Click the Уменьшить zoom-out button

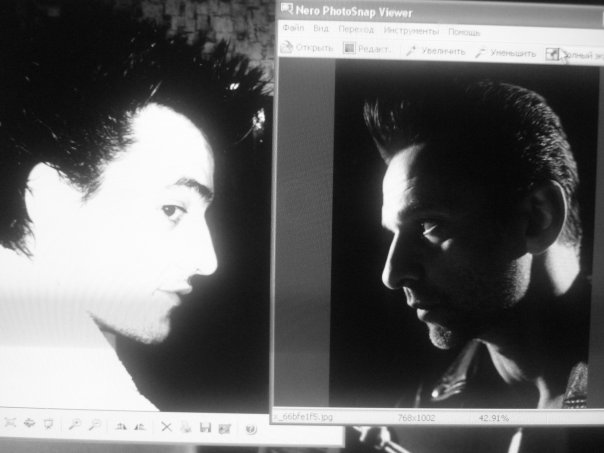click(505, 53)
